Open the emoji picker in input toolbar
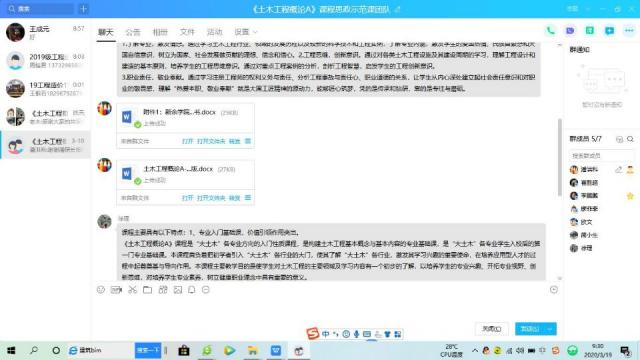The image size is (640, 360). (x=101, y=290)
